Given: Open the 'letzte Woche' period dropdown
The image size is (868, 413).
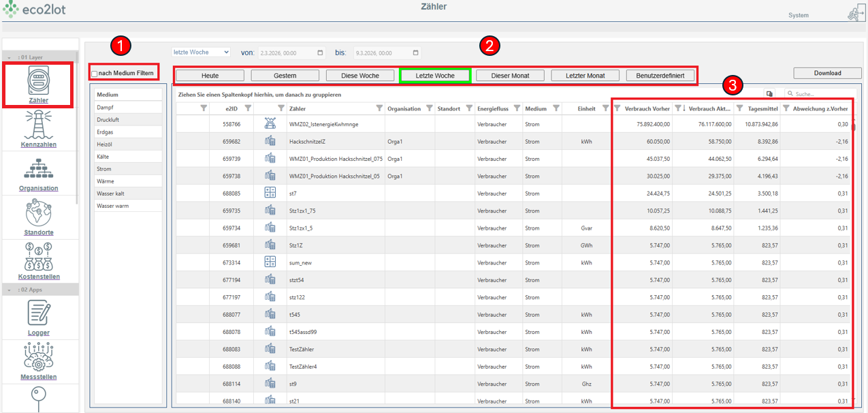Looking at the screenshot, I should [201, 52].
